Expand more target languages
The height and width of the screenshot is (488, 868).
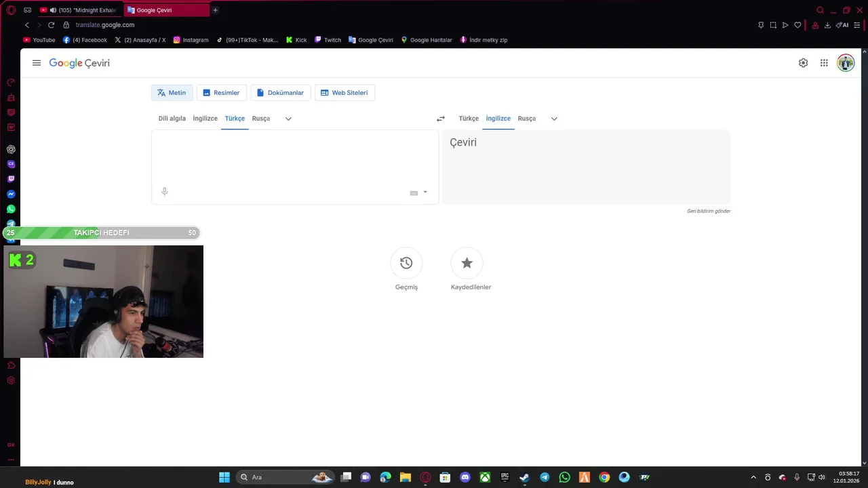point(554,119)
